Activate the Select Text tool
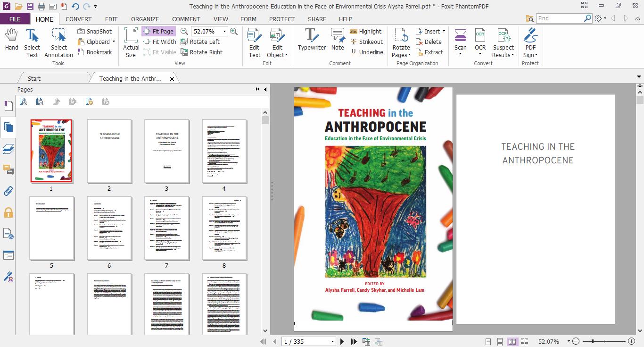 tap(32, 43)
